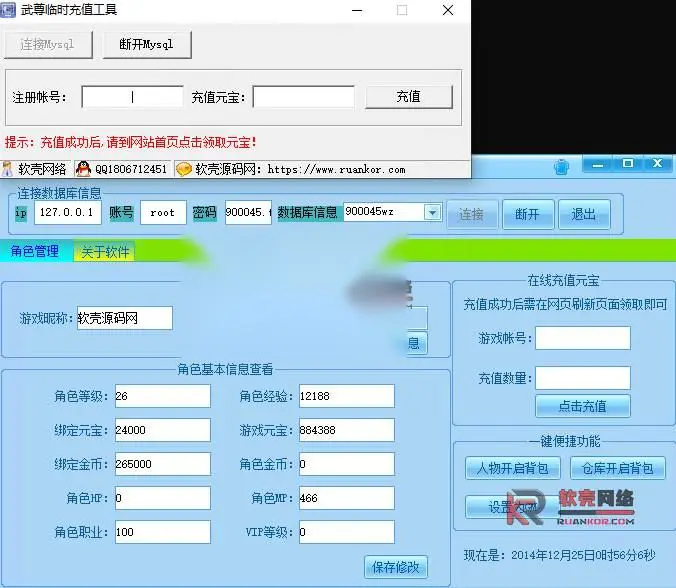Edit the 角色金币 field
This screenshot has height=588, width=676.
click(347, 464)
